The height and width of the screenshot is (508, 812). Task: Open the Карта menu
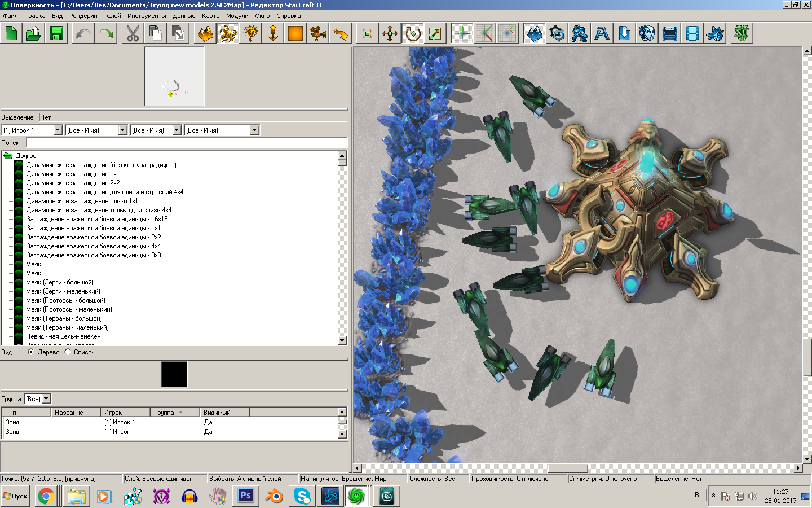tap(211, 16)
